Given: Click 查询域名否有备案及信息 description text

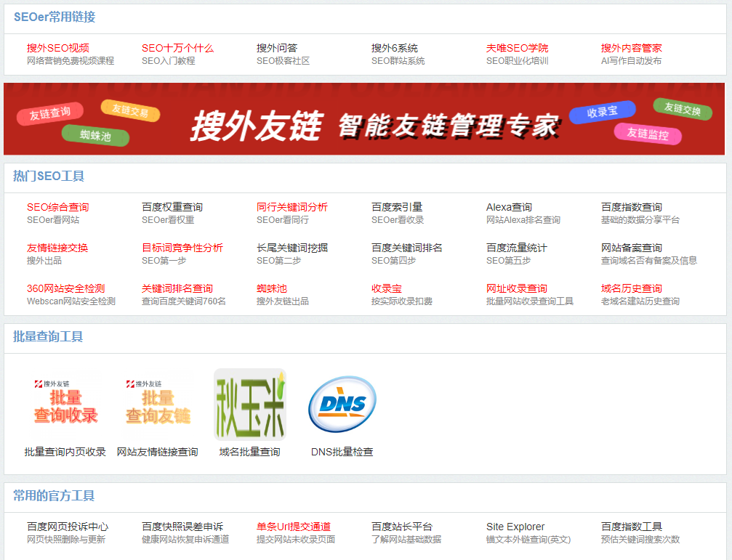Looking at the screenshot, I should pos(649,260).
